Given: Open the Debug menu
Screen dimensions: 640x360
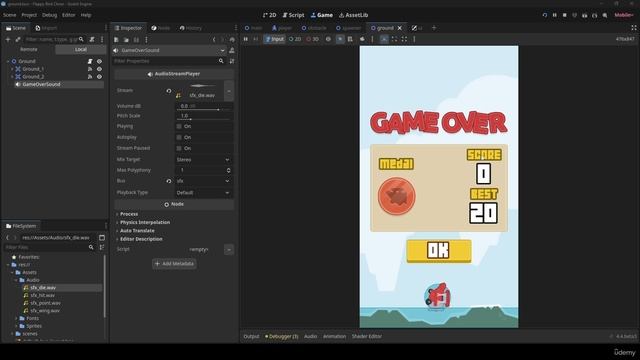Looking at the screenshot, I should click(49, 15).
